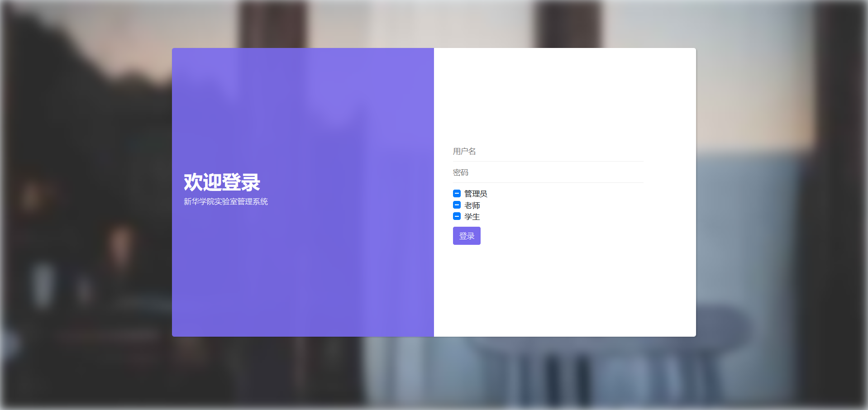Toggle the student login role option
This screenshot has width=868, height=410.
[456, 216]
